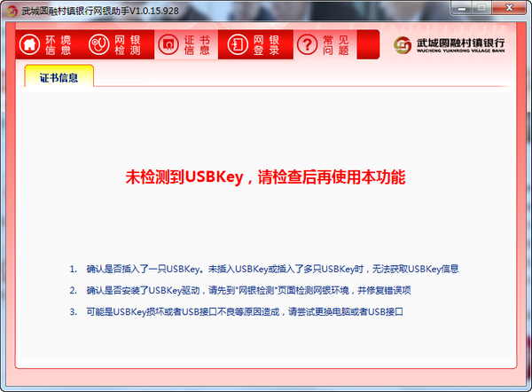Open the 环境信息 home icon
532x392 pixels.
pos(29,45)
